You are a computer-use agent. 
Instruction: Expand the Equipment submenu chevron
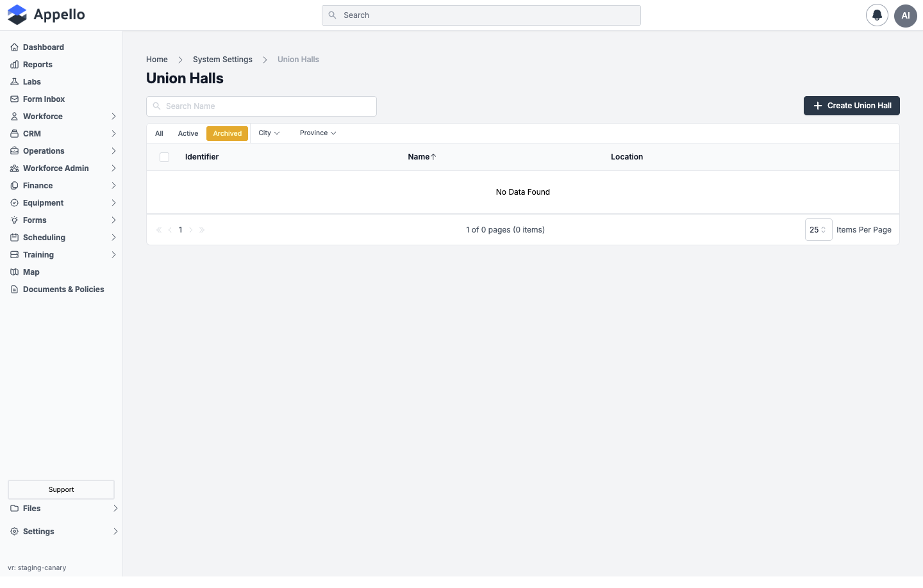(113, 203)
